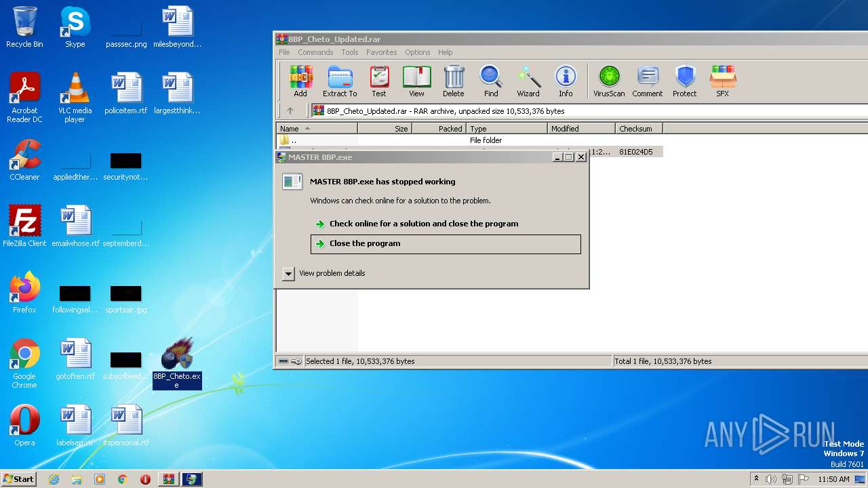Screen dimensions: 868x488
Task: Click the drive/key icon in WinRAR status bar
Action: click(x=290, y=361)
